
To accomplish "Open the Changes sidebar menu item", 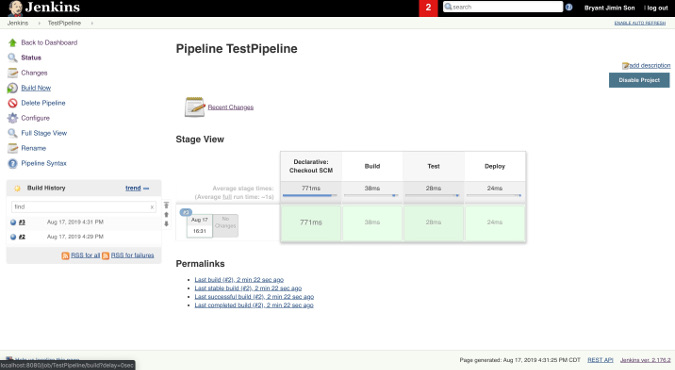I will click(34, 73).
